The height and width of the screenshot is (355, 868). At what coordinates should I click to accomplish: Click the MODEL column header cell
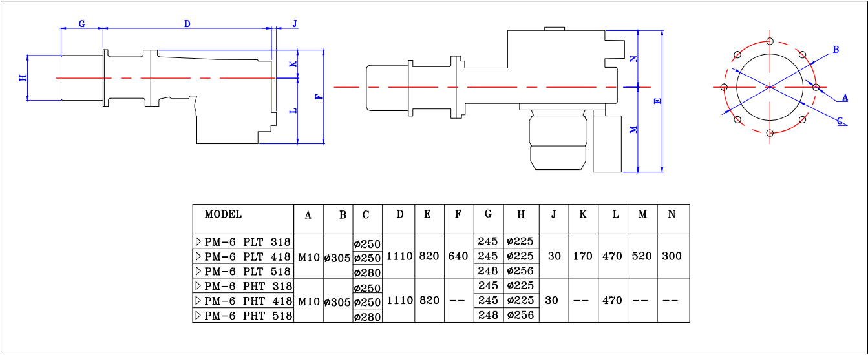[224, 214]
